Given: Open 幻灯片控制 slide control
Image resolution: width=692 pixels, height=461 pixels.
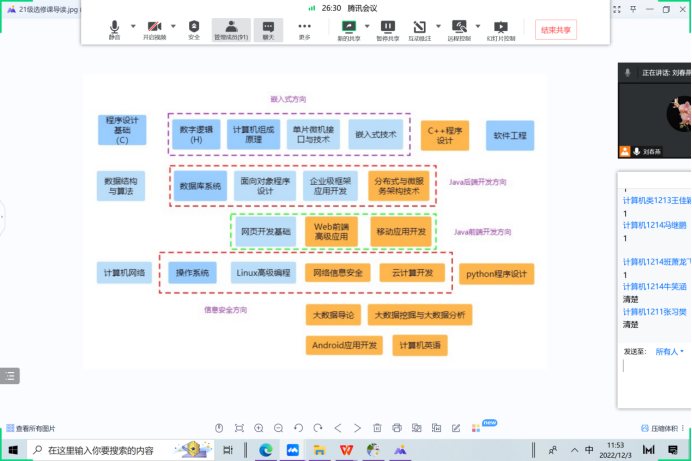Looking at the screenshot, I should (500, 28).
